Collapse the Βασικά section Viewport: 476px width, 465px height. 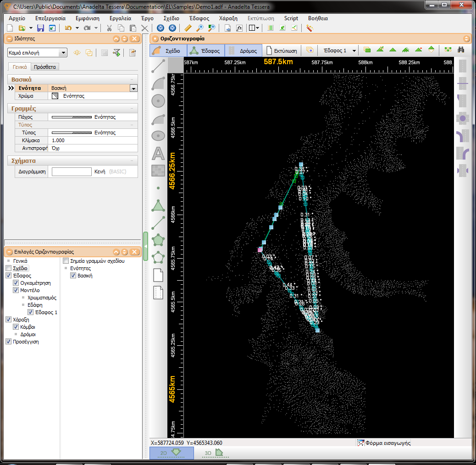point(132,79)
